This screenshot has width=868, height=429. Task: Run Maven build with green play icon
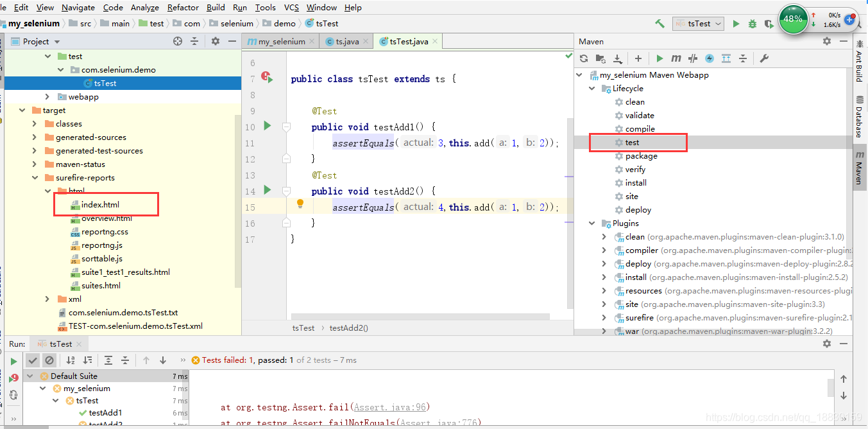point(660,58)
